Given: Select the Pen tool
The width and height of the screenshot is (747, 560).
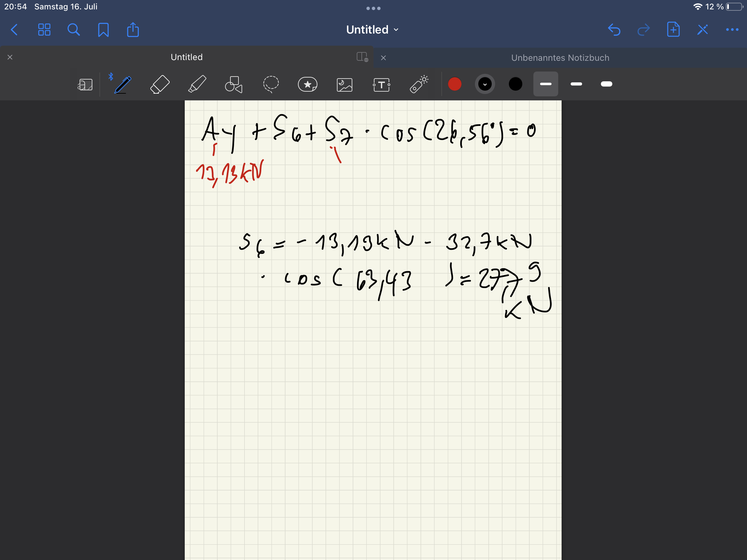Looking at the screenshot, I should click(x=122, y=84).
